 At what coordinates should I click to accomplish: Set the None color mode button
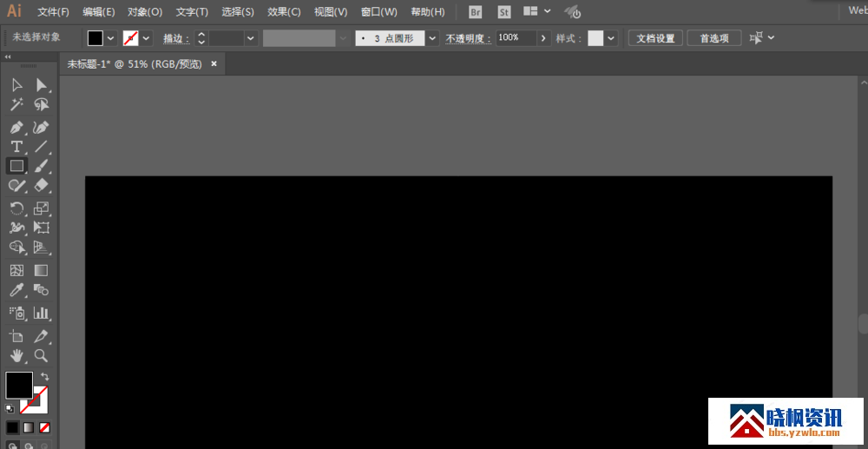coord(44,427)
